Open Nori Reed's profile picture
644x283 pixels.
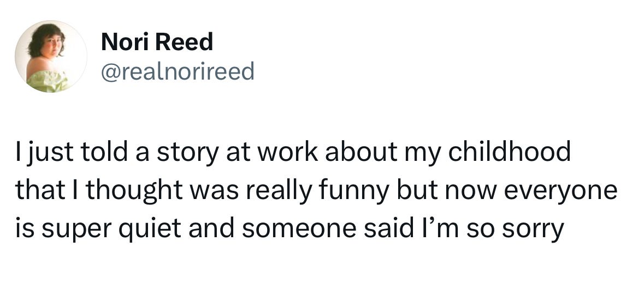51,56
